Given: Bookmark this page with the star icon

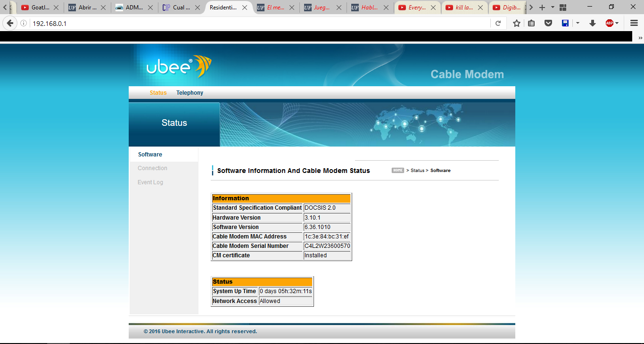Looking at the screenshot, I should pyautogui.click(x=517, y=23).
